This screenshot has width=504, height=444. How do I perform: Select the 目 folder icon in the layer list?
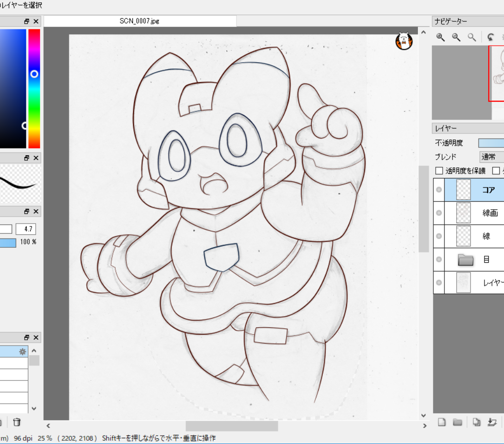(465, 259)
